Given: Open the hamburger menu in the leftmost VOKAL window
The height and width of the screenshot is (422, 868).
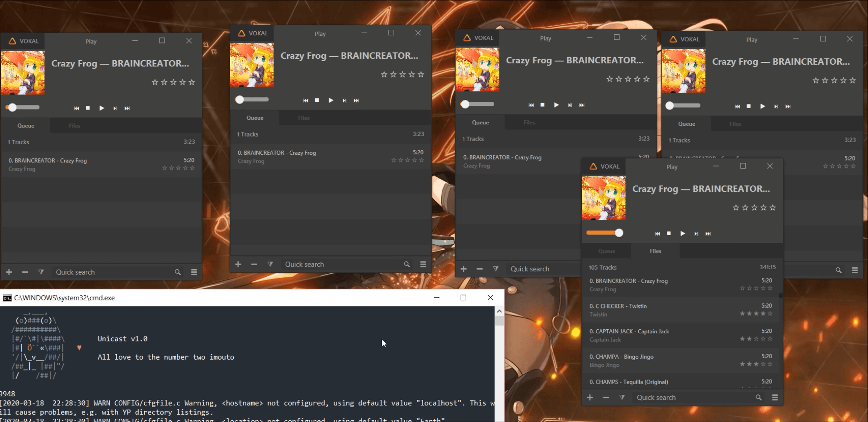Looking at the screenshot, I should coord(194,272).
